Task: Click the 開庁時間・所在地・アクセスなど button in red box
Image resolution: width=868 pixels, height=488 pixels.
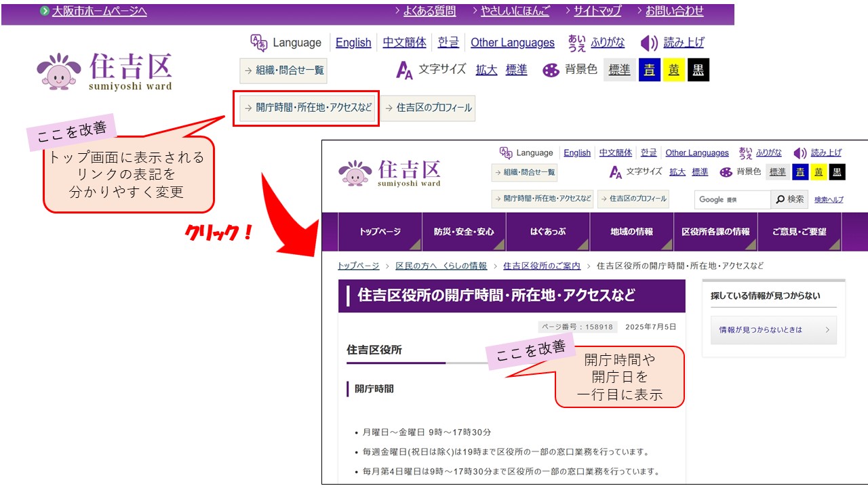Action: click(x=307, y=108)
